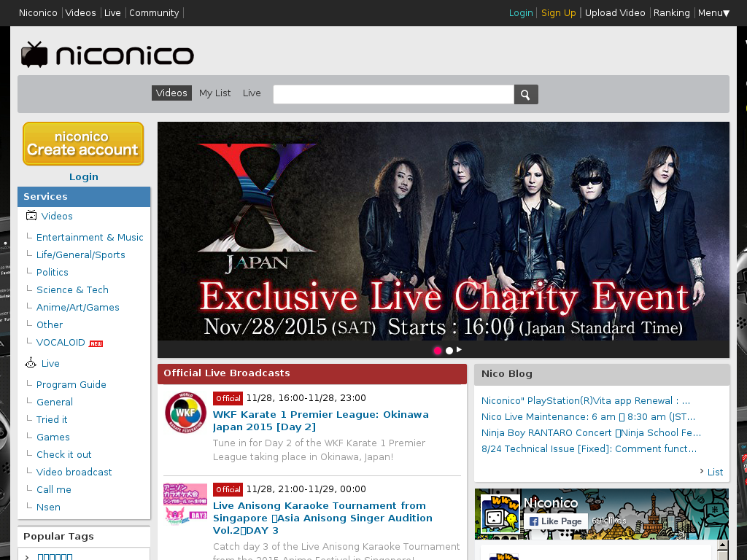Click the Create account button

[x=83, y=144]
